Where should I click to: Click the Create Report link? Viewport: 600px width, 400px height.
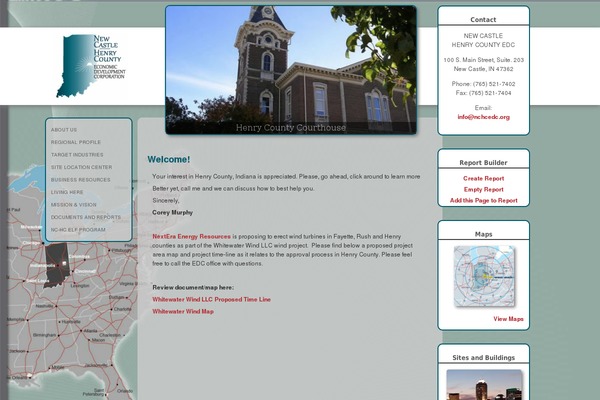483,178
